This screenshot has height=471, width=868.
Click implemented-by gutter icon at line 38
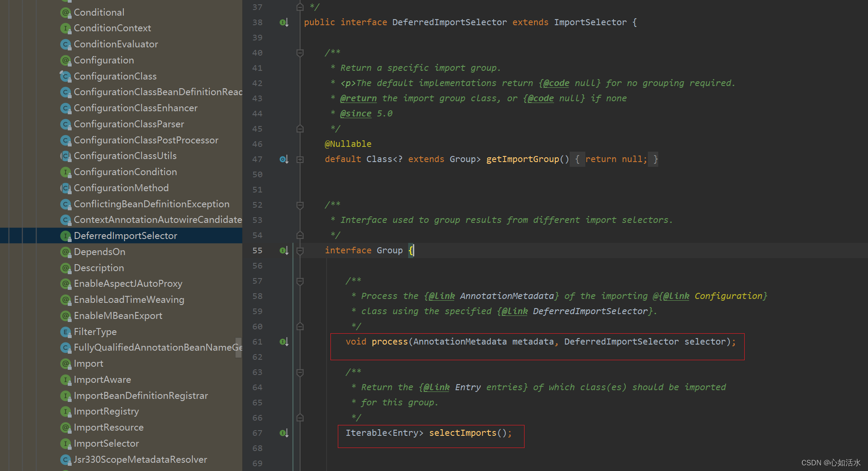click(x=284, y=22)
